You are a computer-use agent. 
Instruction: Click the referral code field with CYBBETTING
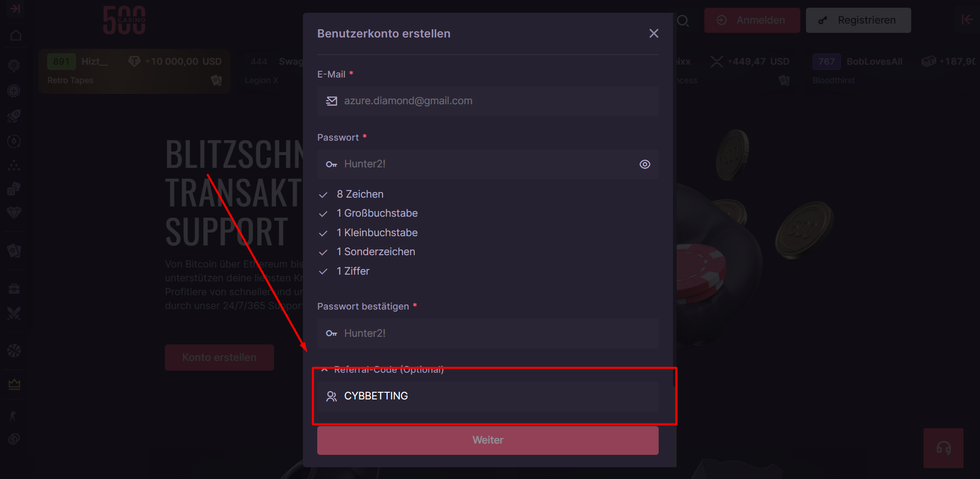(488, 396)
